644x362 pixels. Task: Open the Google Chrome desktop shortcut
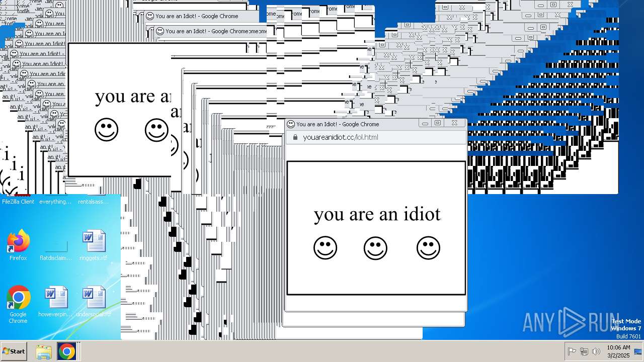pyautogui.click(x=18, y=305)
